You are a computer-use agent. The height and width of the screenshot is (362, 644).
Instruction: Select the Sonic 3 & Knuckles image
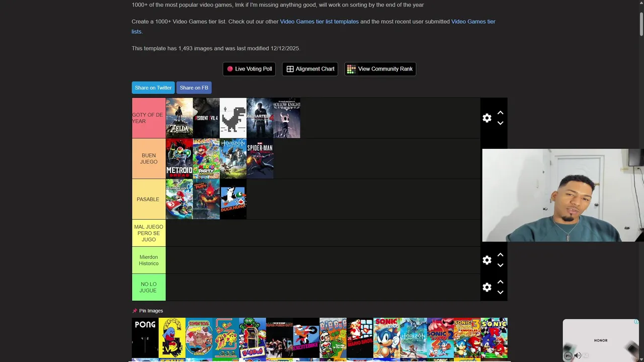(x=467, y=338)
